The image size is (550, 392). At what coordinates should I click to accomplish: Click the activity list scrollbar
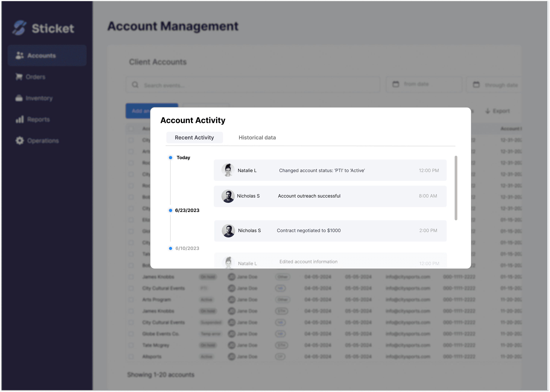[x=456, y=188]
